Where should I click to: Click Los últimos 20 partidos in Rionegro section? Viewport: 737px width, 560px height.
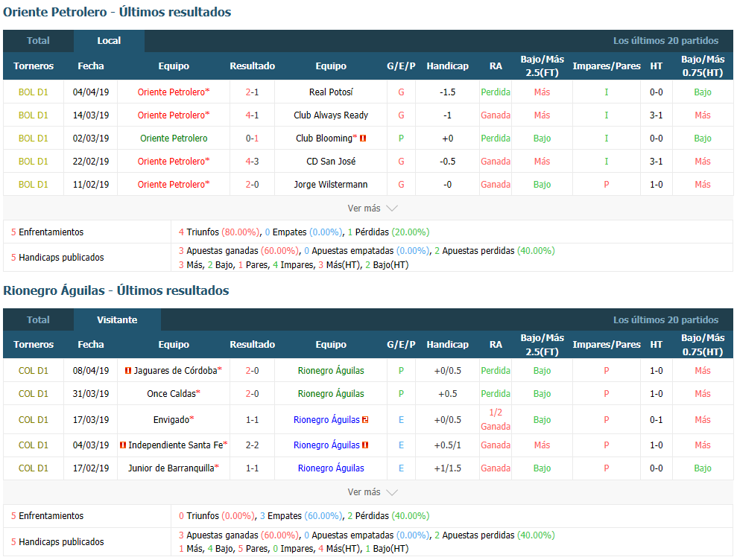point(665,320)
